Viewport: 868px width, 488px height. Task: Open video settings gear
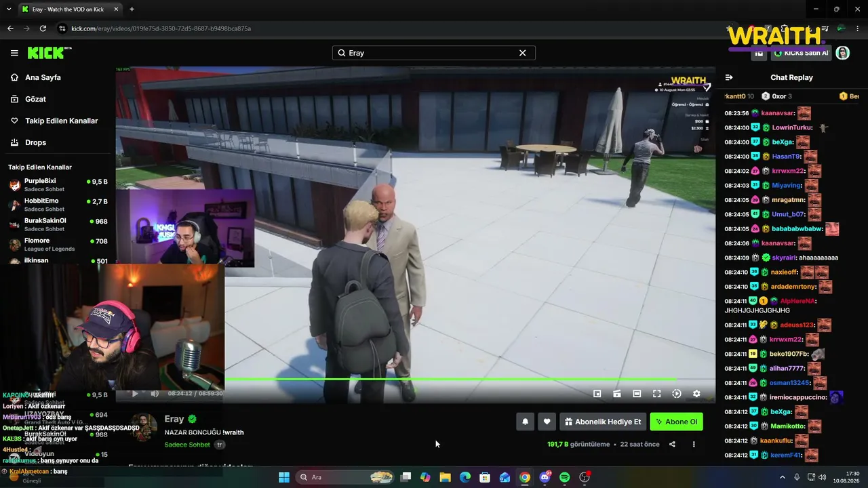(696, 394)
